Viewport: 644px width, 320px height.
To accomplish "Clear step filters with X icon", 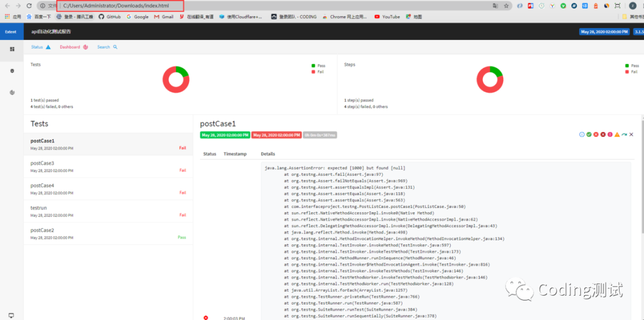I will coord(631,135).
